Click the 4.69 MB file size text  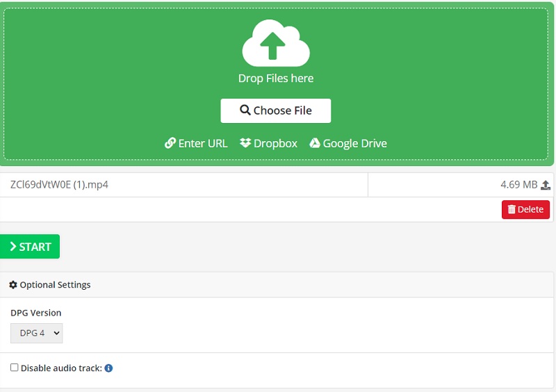pos(518,185)
